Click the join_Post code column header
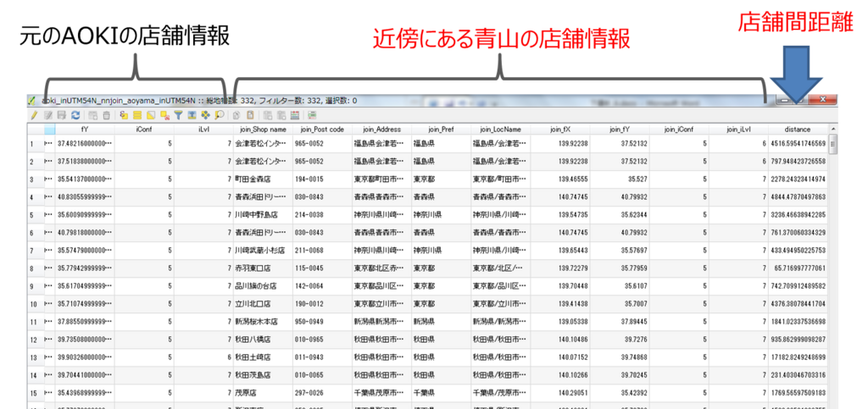Screen dimensions: 868x409 [321, 130]
